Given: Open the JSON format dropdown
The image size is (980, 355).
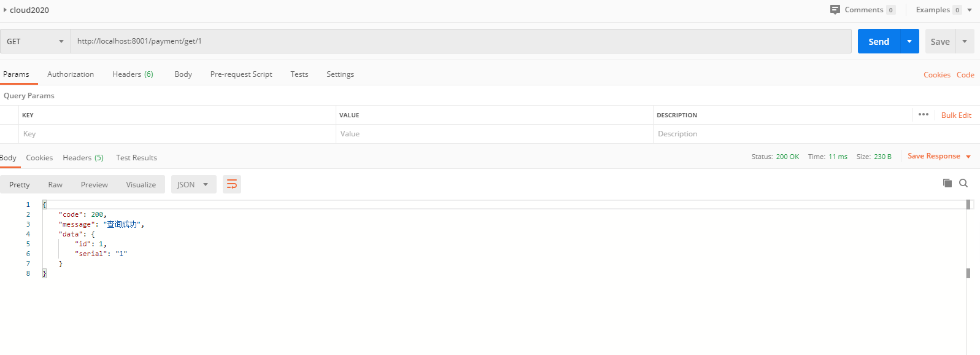Looking at the screenshot, I should (193, 184).
